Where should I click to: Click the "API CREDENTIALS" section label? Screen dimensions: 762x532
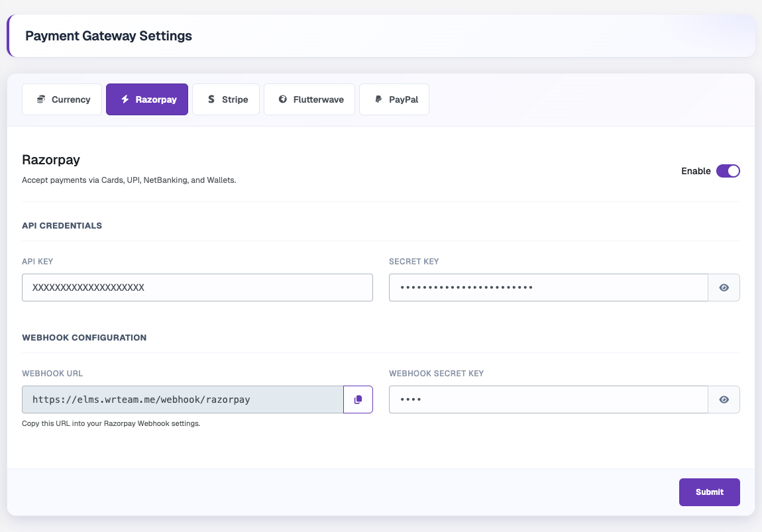(62, 225)
